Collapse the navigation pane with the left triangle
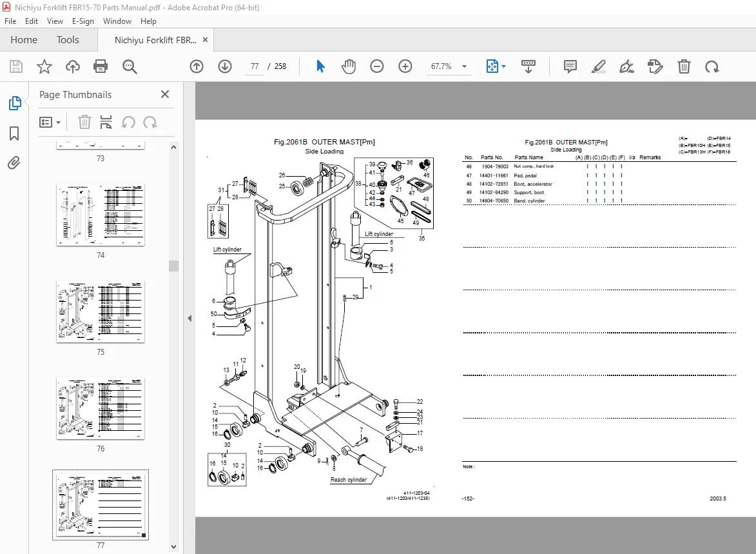This screenshot has height=554, width=756. pyautogui.click(x=189, y=319)
